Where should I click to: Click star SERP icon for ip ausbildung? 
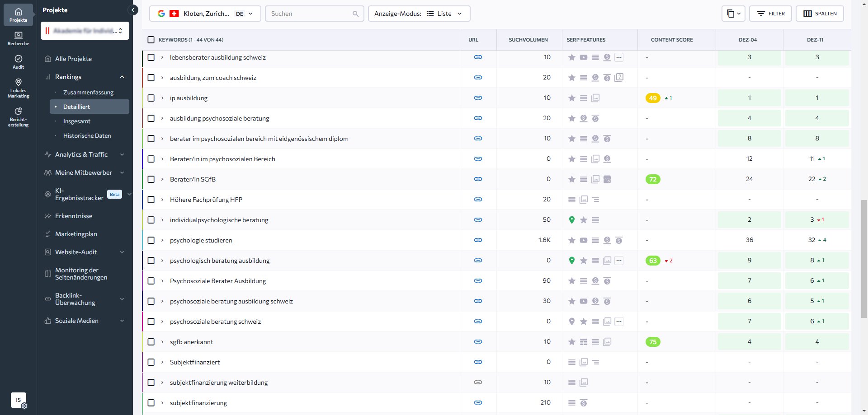572,98
